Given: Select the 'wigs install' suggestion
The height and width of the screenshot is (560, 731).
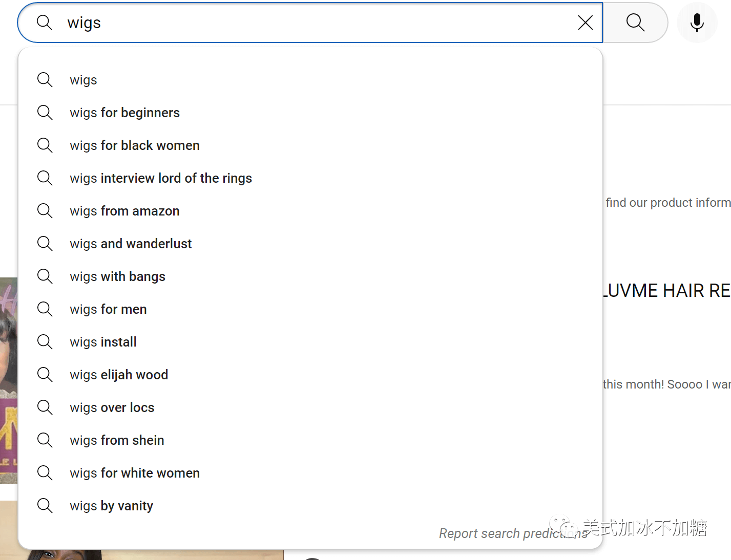Looking at the screenshot, I should point(103,342).
